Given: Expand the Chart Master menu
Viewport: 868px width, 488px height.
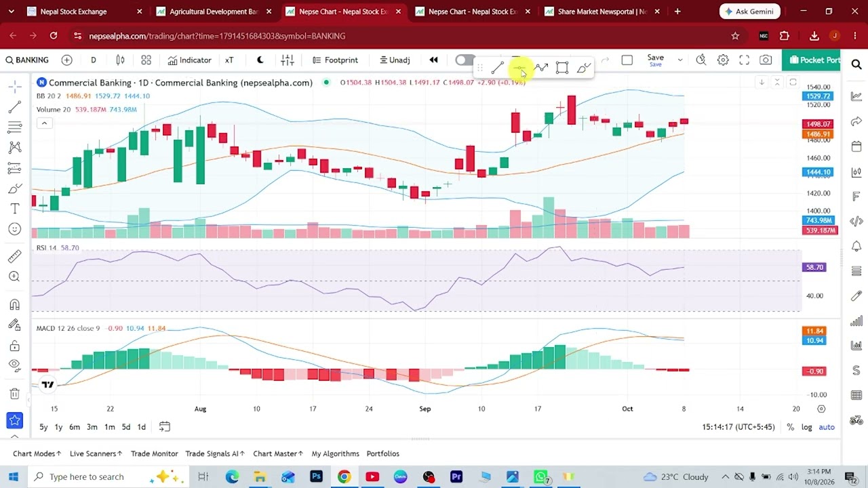Looking at the screenshot, I should pos(279,453).
